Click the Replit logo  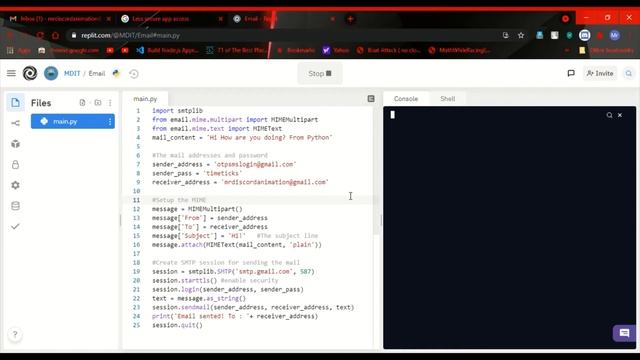[30, 73]
